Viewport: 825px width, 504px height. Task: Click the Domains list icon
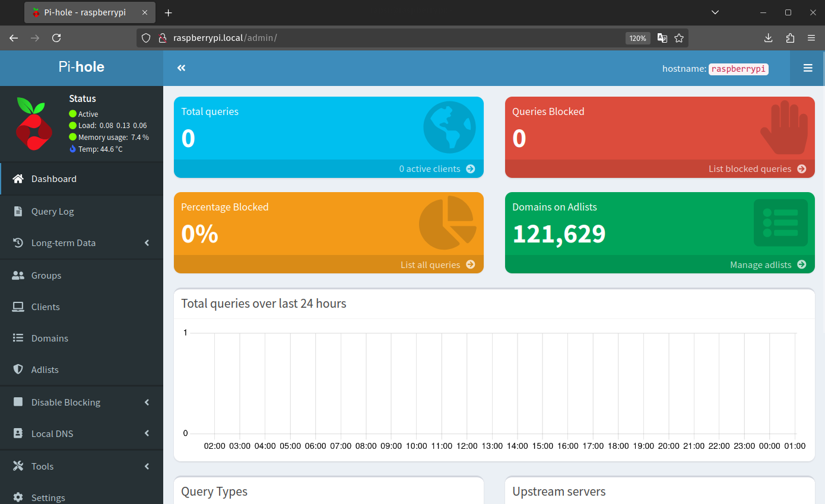18,338
